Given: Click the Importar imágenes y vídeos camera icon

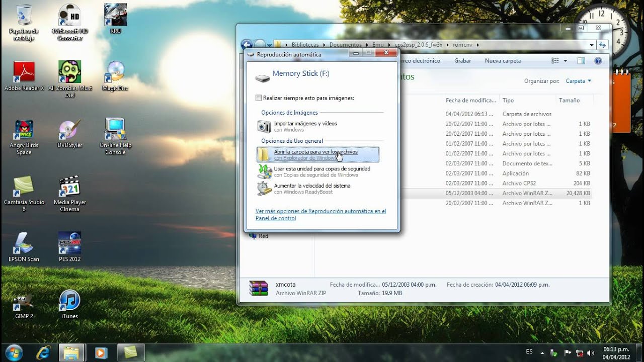Looking at the screenshot, I should (x=264, y=126).
